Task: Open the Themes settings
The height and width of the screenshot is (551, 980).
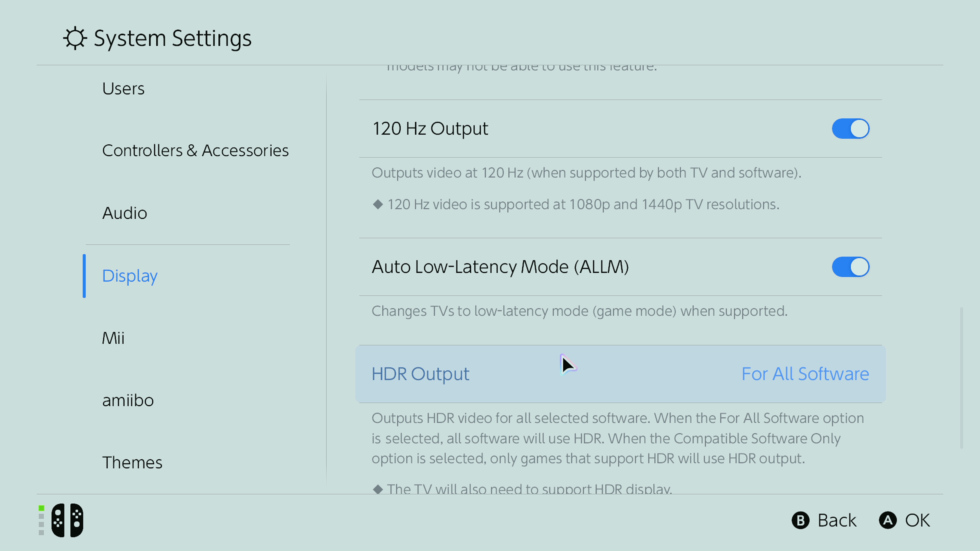Action: [132, 462]
